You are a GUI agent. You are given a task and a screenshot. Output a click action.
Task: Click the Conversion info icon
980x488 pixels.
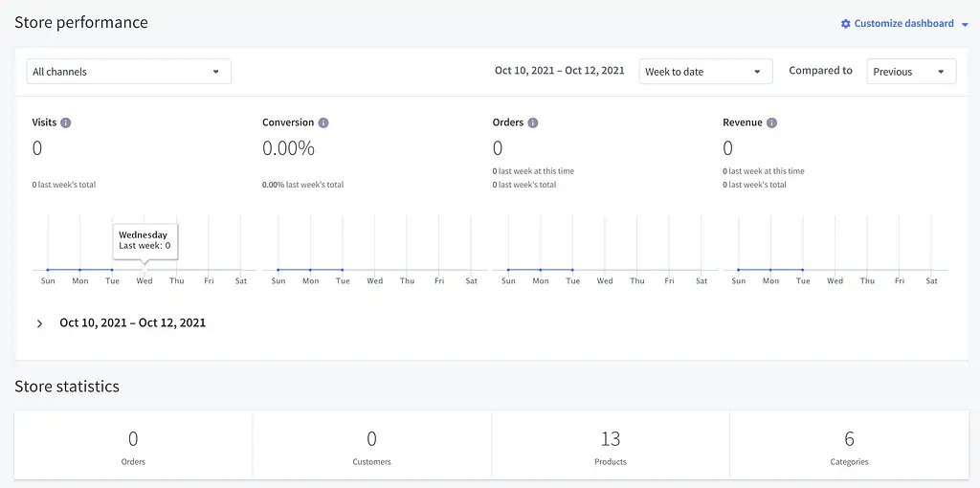(x=323, y=123)
